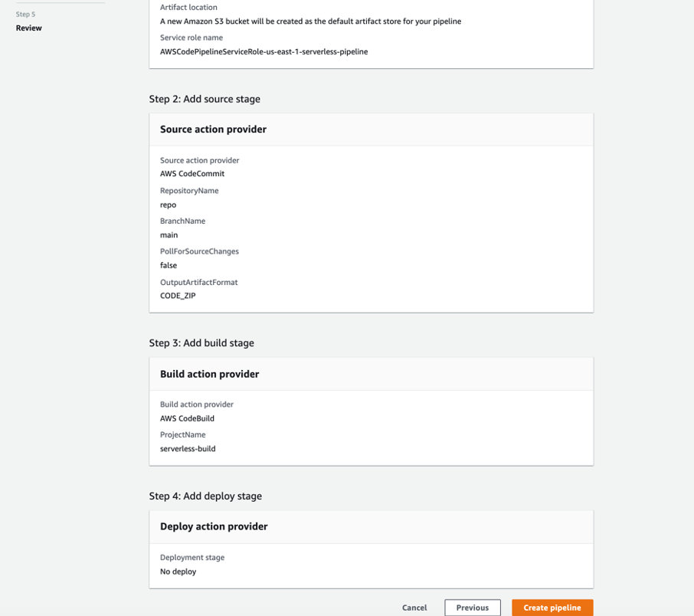The height and width of the screenshot is (616, 694).
Task: Click the AWSCodePipelineServiceRole service role name
Action: [x=264, y=52]
